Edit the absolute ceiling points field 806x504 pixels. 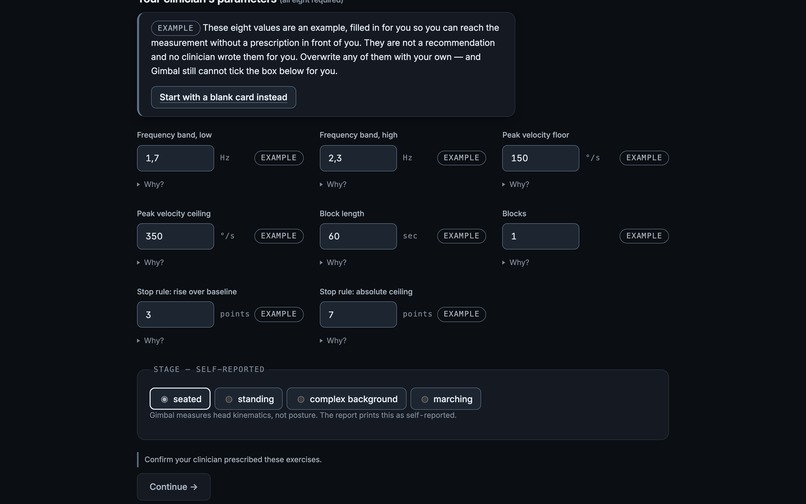pyautogui.click(x=358, y=314)
